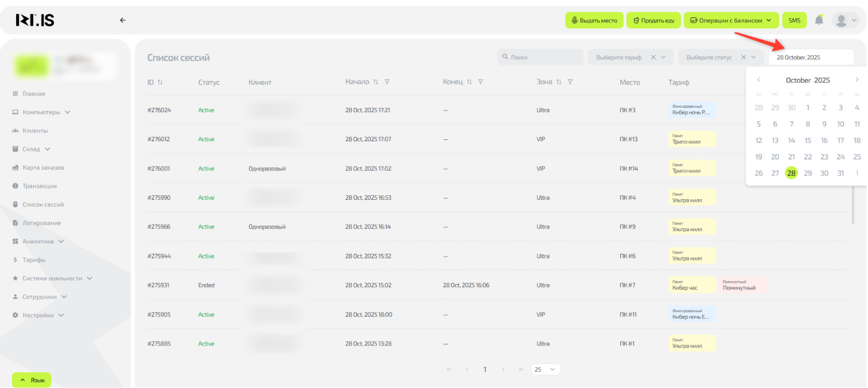The image size is (868, 388).
Task: Open Транзакции in sidebar
Action: (x=40, y=186)
